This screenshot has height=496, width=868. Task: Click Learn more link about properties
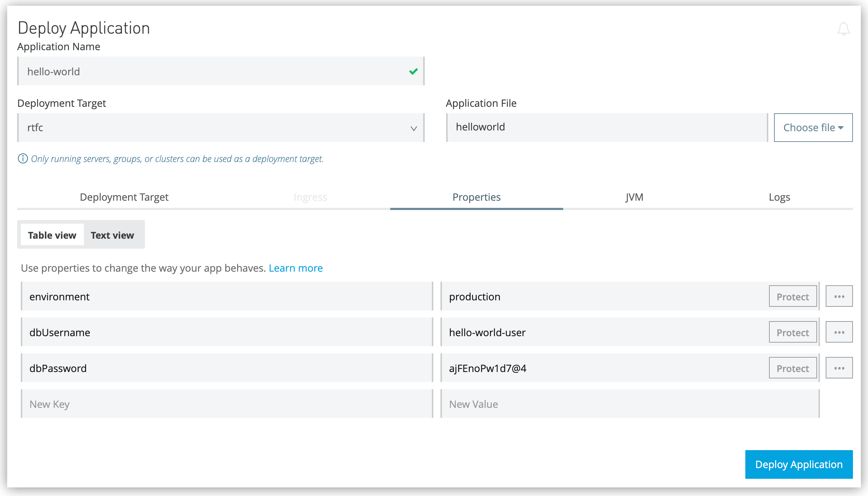point(296,268)
